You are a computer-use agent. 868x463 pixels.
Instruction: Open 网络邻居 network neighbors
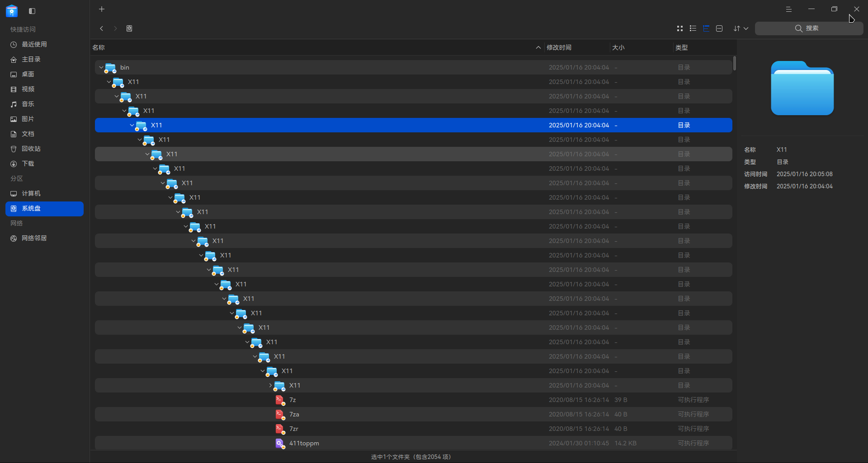(44, 238)
